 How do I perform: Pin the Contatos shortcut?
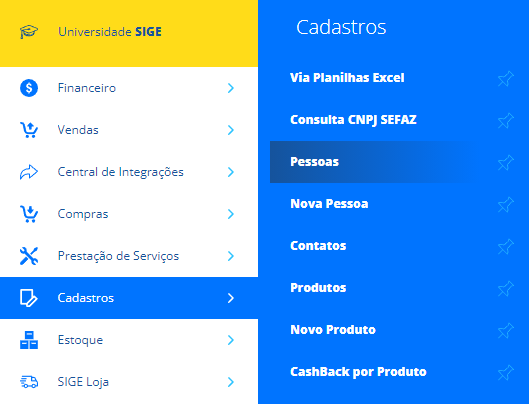point(505,246)
